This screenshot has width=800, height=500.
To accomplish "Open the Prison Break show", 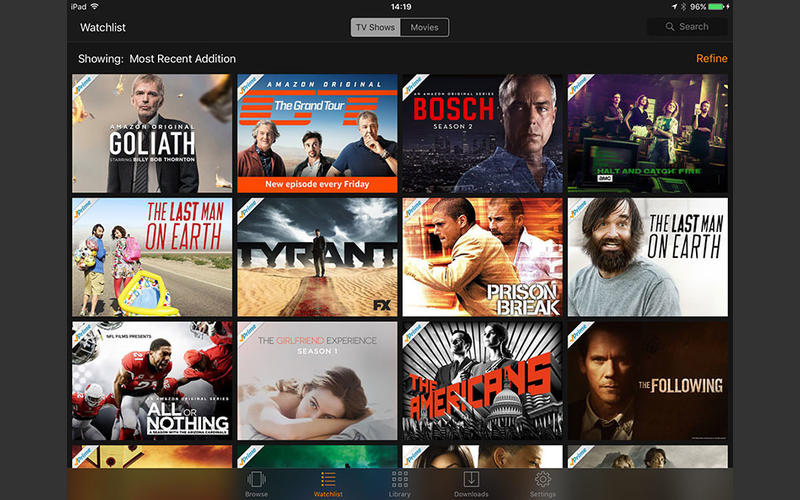I will tap(483, 257).
